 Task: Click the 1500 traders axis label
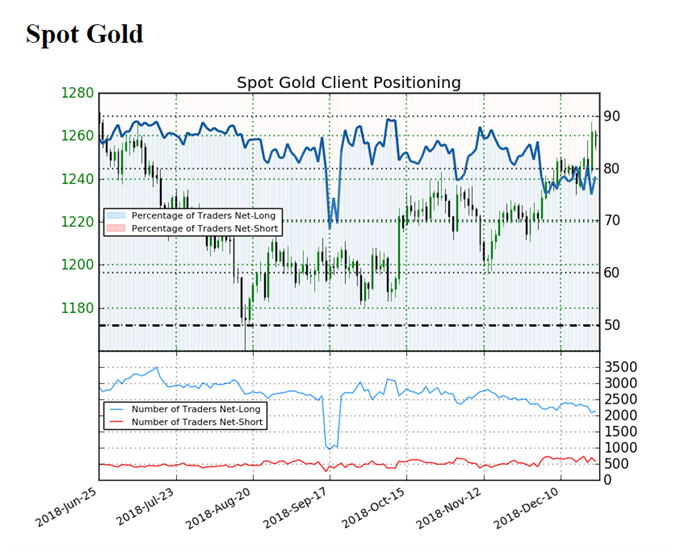tap(621, 432)
